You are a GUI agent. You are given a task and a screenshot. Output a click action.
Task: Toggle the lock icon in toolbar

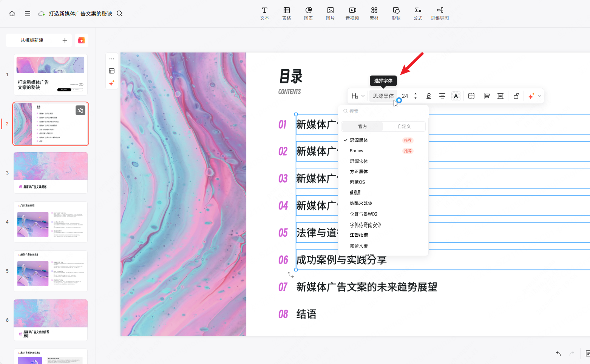[x=516, y=96]
